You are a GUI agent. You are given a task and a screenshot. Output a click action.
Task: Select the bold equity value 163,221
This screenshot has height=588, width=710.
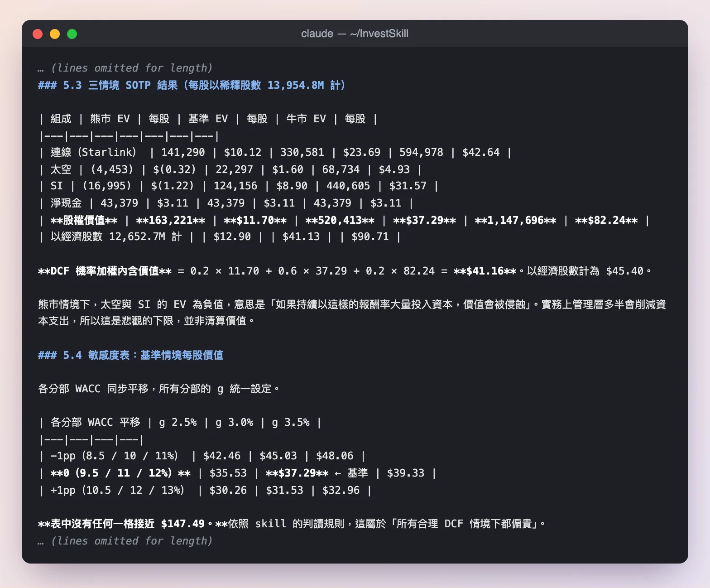(x=171, y=220)
